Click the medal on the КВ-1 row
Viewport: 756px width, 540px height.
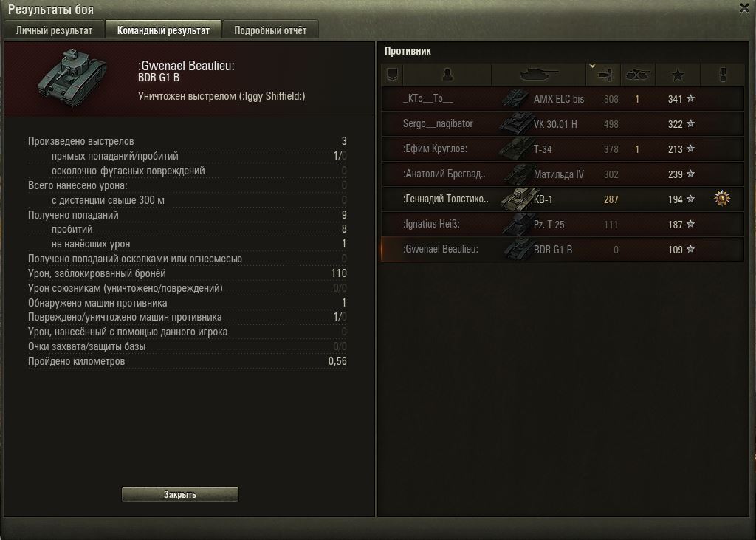click(x=722, y=198)
